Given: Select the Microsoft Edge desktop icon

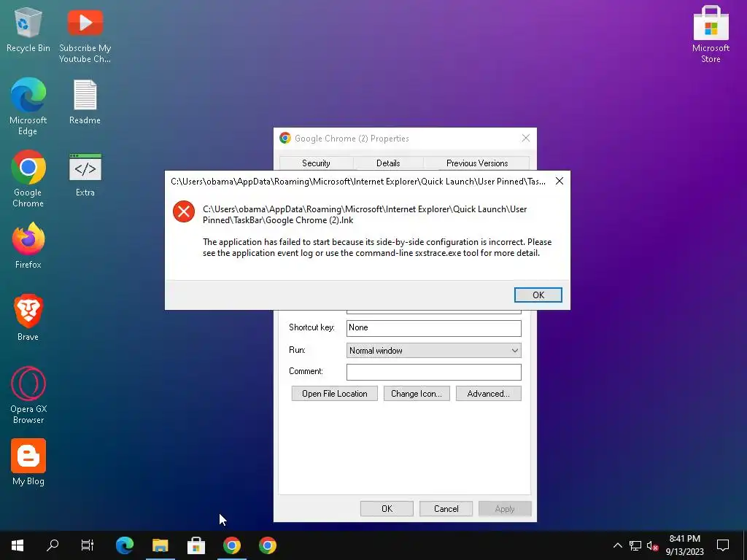Looking at the screenshot, I should coord(28,106).
